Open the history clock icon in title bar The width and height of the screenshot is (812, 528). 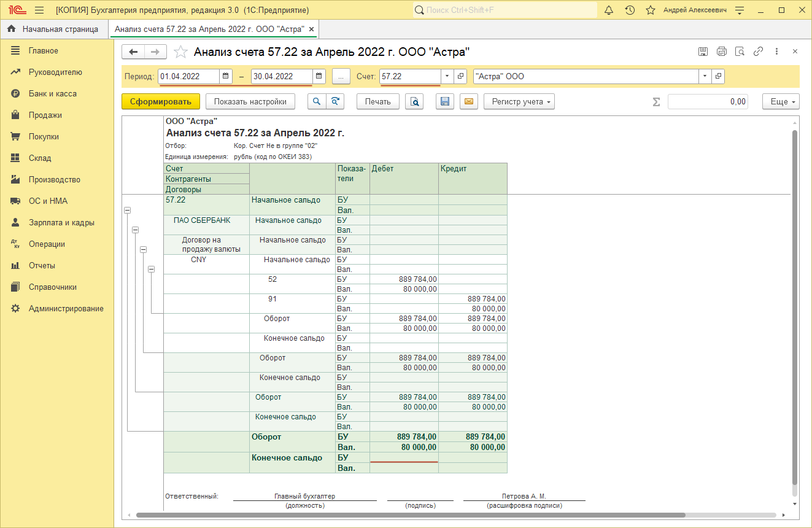pyautogui.click(x=630, y=10)
